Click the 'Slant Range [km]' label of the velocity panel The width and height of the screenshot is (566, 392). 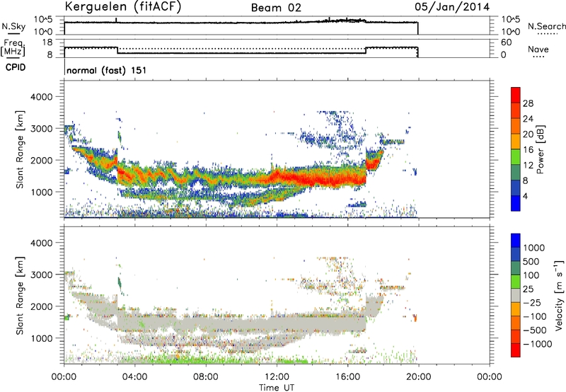20,295
